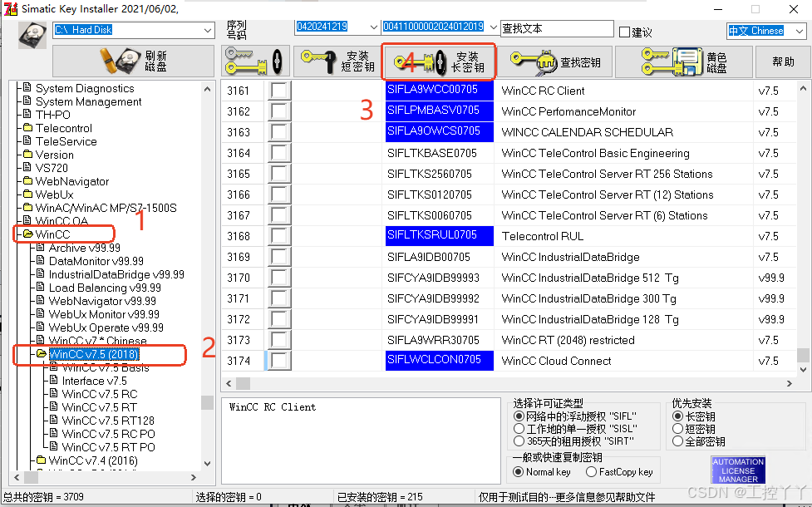
Task: Click the WinAC/WinAC MP/S7-1500S folder icon
Action: pos(28,208)
